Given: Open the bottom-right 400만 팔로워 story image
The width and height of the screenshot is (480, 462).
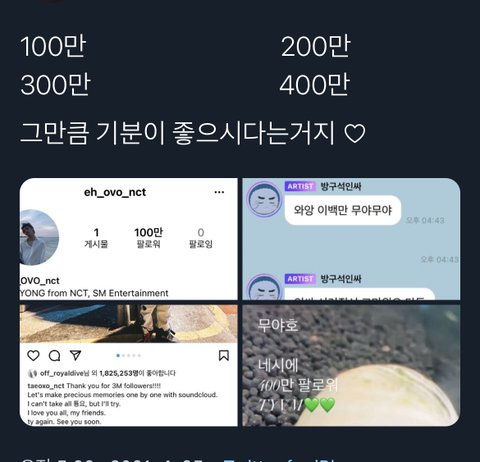Looking at the screenshot, I should [351, 365].
